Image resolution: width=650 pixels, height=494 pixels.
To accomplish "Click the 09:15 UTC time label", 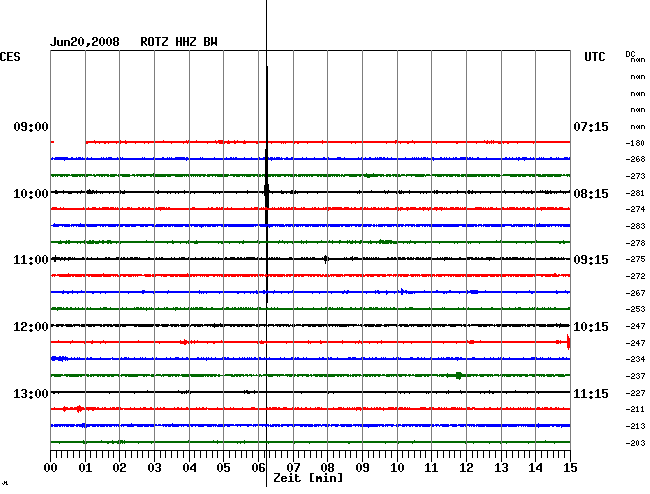I will click(x=591, y=260).
